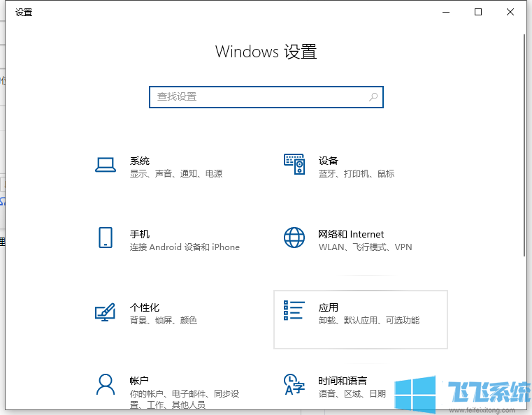Open the System (系统) laptop icon
The width and height of the screenshot is (532, 415).
tap(106, 165)
